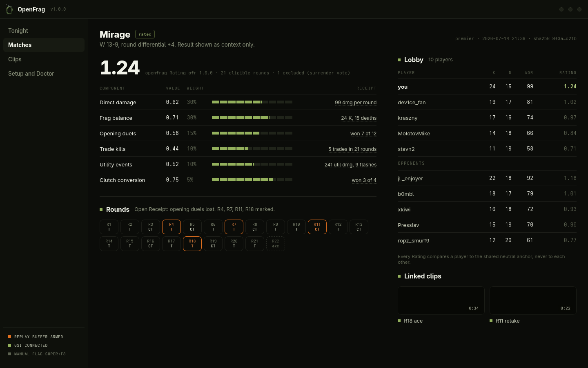Click Replay Buffer Armed status indicator
This screenshot has width=588, height=368.
pos(36,337)
